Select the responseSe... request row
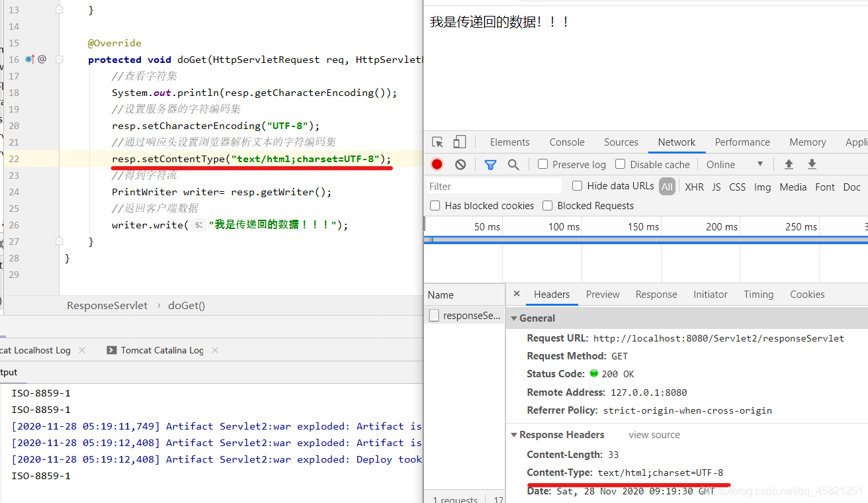This screenshot has height=503, width=868. [464, 316]
